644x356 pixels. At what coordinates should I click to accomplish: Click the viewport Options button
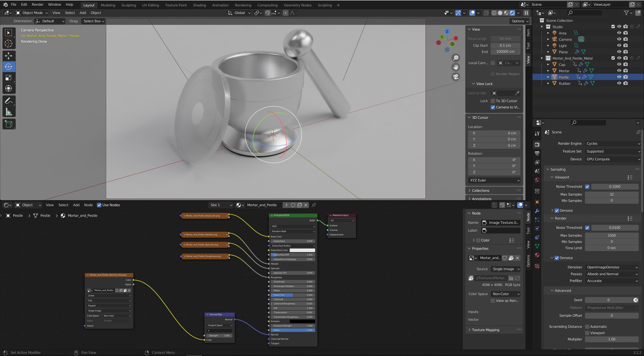[x=520, y=21]
